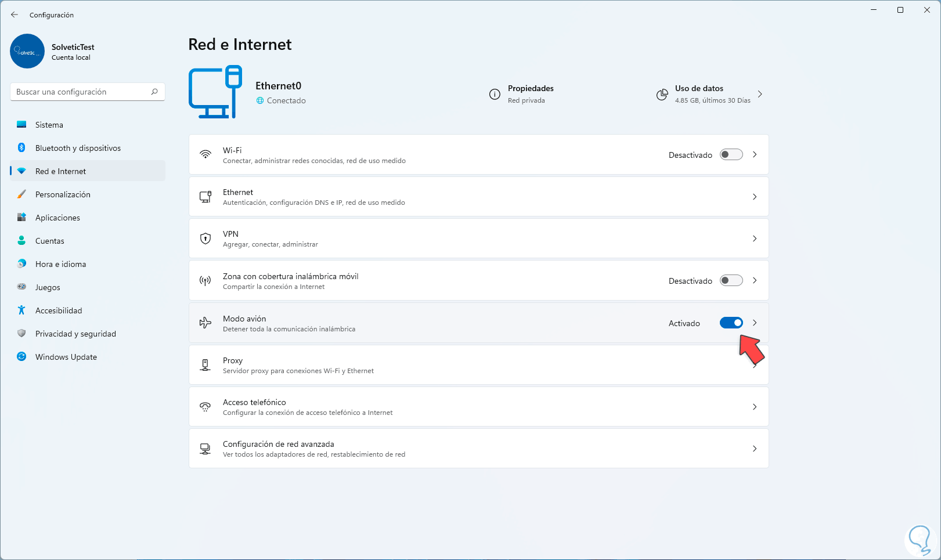Expand Configuración de red avanzada chevron
This screenshot has height=560, width=941.
755,449
